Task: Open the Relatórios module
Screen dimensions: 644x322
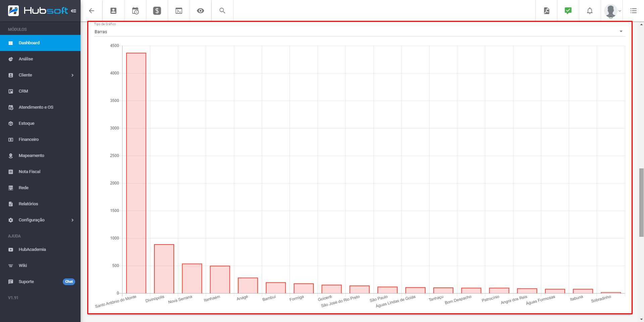Action: point(28,204)
